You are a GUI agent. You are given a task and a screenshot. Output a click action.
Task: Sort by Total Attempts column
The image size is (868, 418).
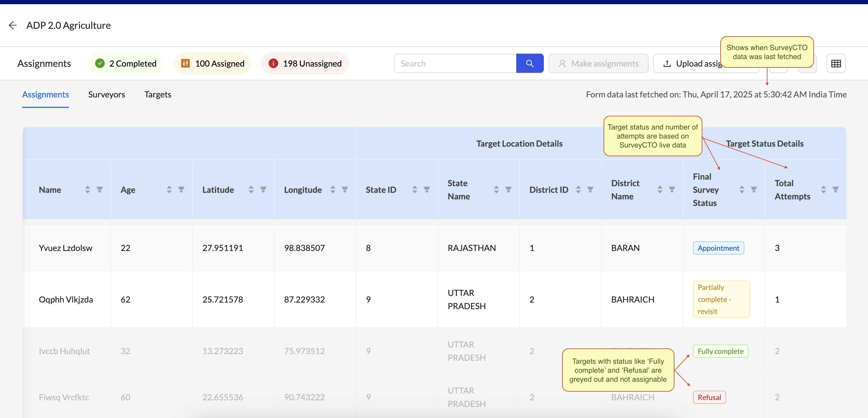(x=823, y=190)
